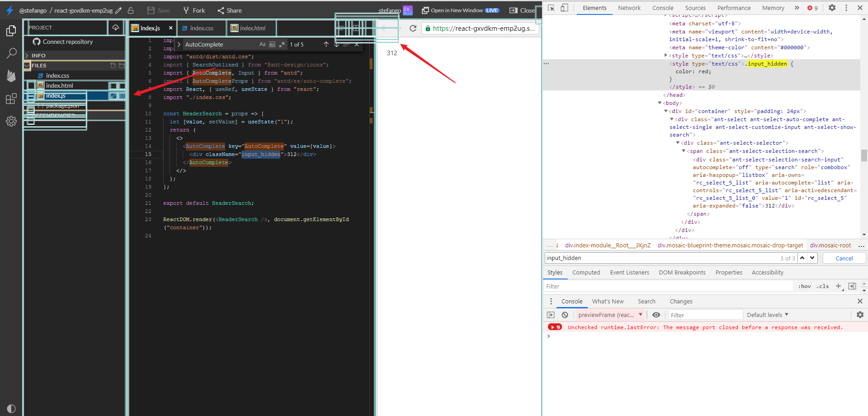Viewport: 868px width, 416px height.
Task: Open the Computed styles tab
Action: 586,273
